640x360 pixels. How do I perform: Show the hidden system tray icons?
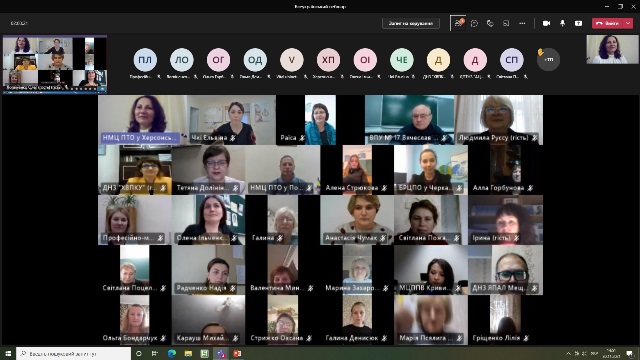tap(569, 353)
